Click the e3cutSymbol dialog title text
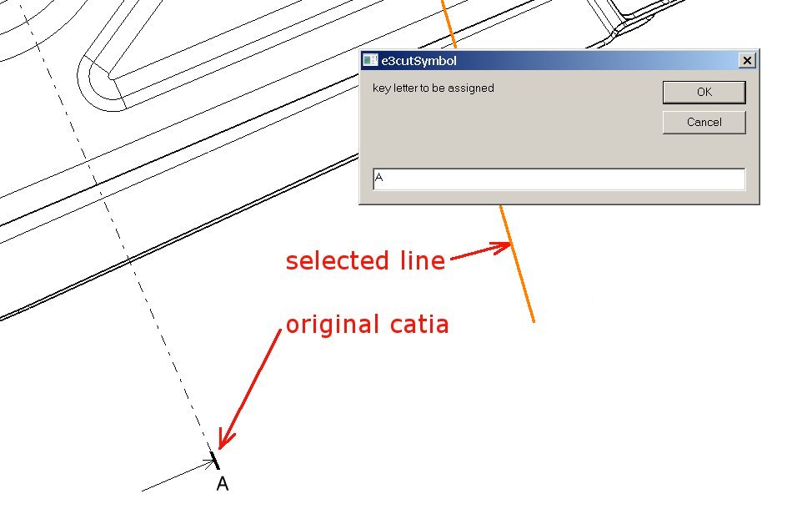812x519 pixels. [419, 61]
